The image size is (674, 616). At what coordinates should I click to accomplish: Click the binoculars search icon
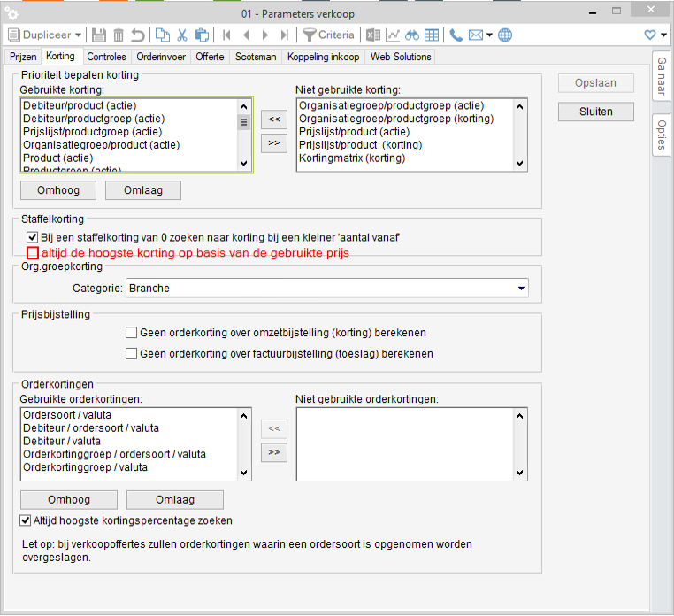pyautogui.click(x=412, y=35)
